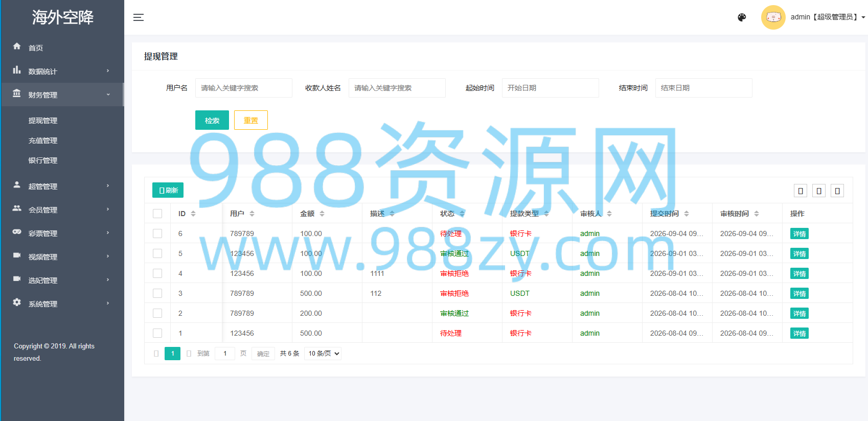The height and width of the screenshot is (421, 868).
Task: Click the admin avatar image
Action: [773, 17]
